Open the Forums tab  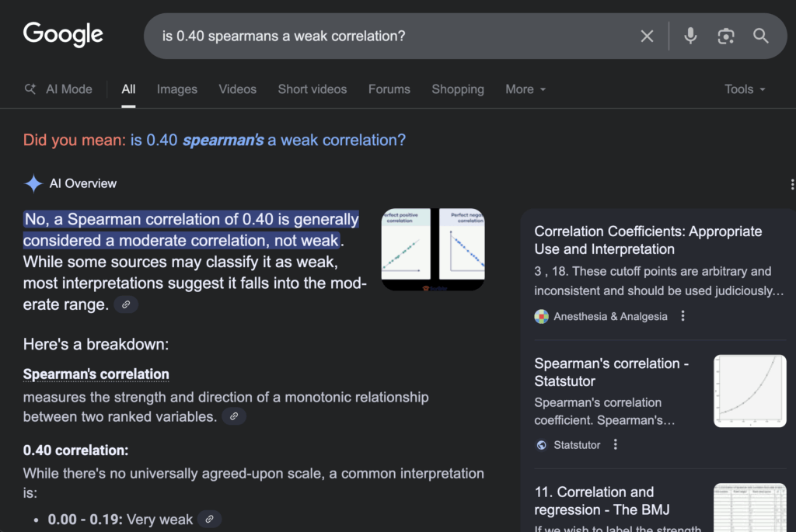pos(389,89)
